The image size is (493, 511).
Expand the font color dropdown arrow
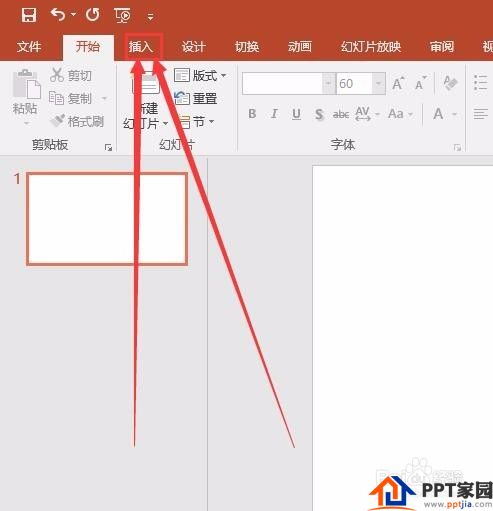coord(454,114)
